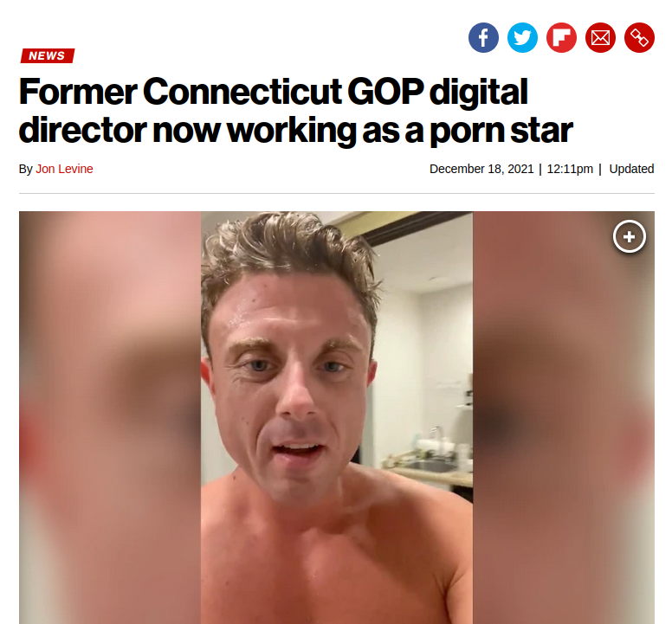Email the article using the envelope icon

coord(600,38)
